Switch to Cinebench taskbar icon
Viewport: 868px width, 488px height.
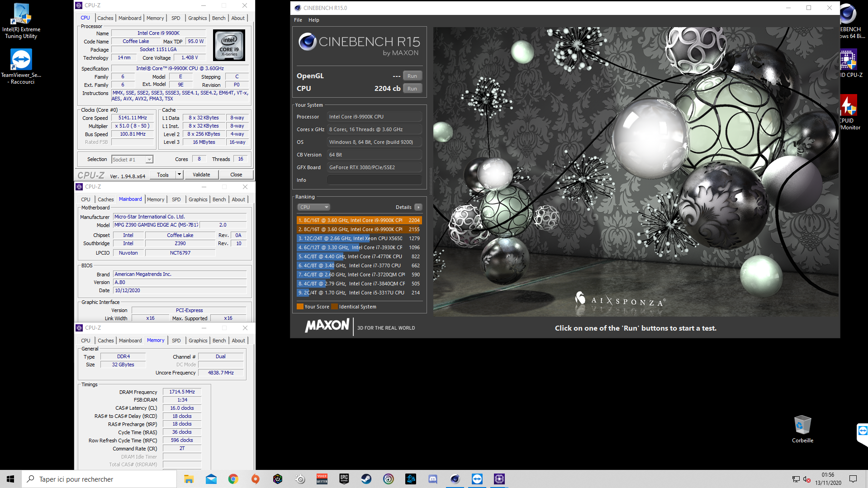[455, 479]
